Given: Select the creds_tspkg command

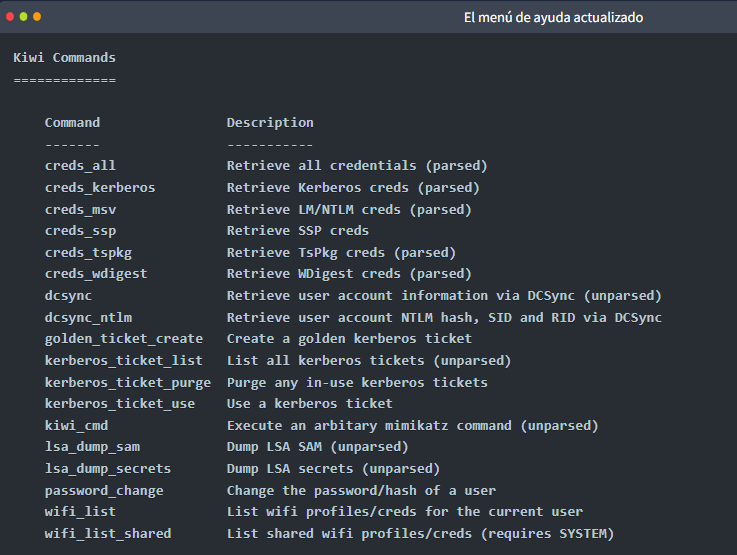Looking at the screenshot, I should tap(88, 252).
